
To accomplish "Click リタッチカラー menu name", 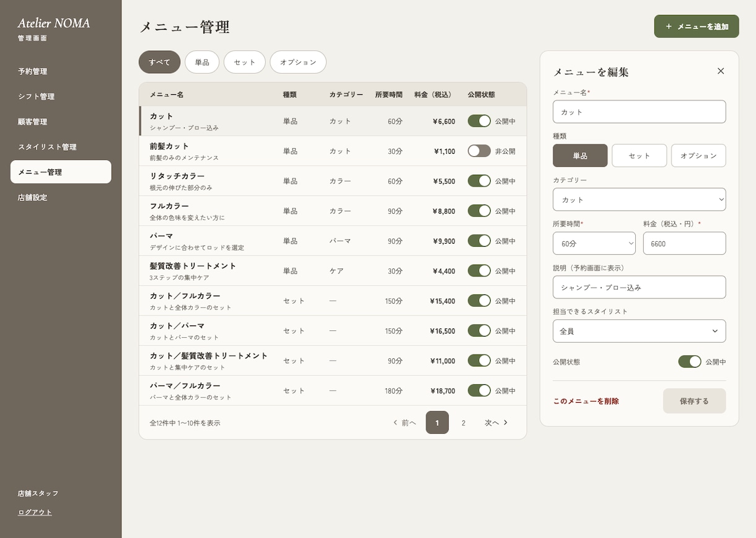I will click(x=177, y=176).
